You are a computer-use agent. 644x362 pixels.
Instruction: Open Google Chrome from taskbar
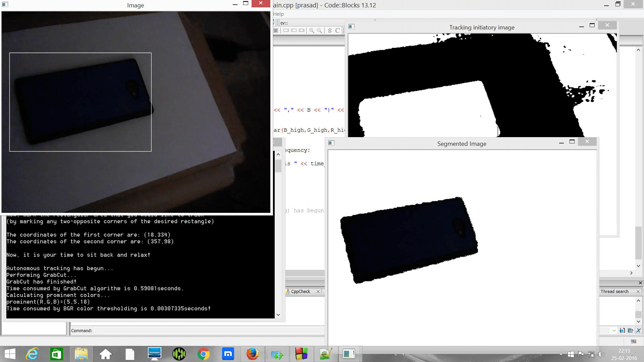point(203,354)
